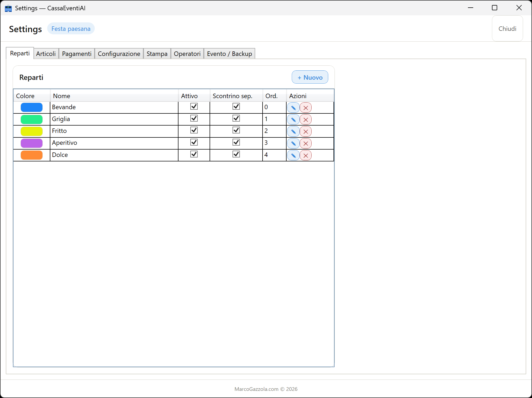Sort by the Scontrino sep. column header

pos(236,96)
